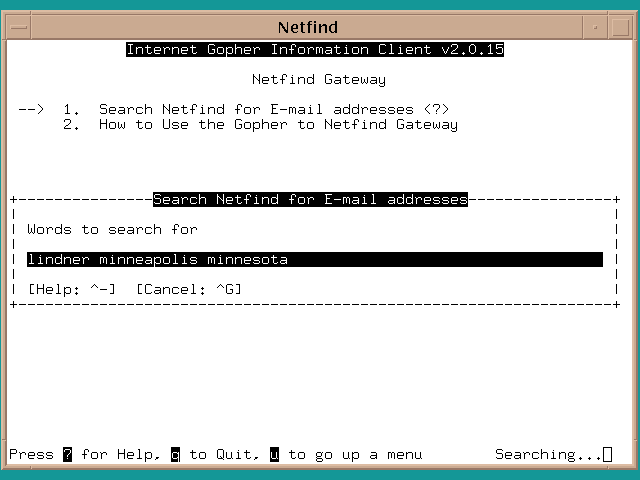Select 'Search Netfind for E-mail addresses' menu item
This screenshot has width=640, height=480.
(x=255, y=109)
